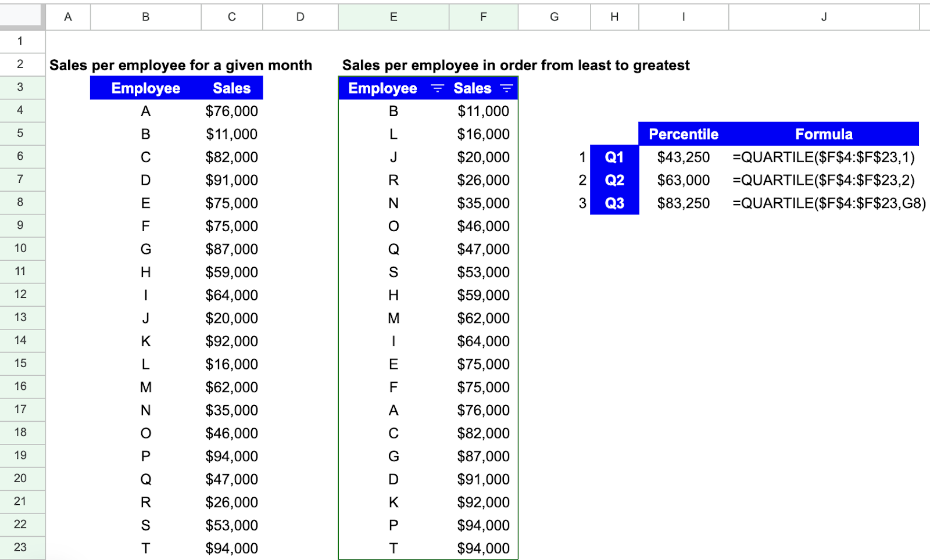The height and width of the screenshot is (560, 930).
Task: Click the select-all corner box
Action: tap(22, 17)
